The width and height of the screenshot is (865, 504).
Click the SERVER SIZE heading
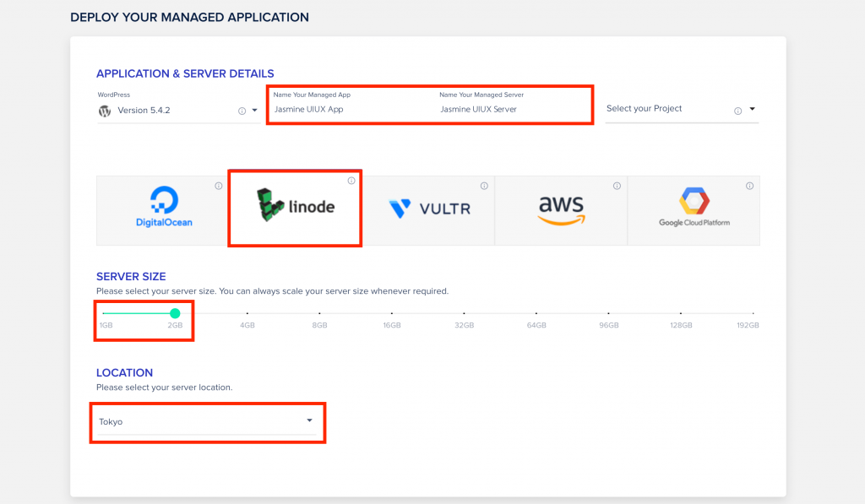(131, 276)
